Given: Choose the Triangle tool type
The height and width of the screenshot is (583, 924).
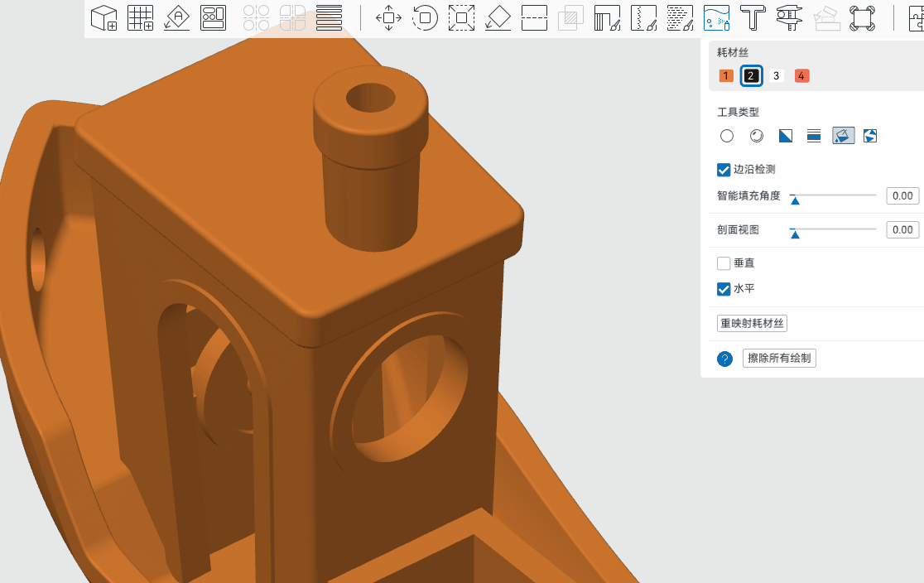Looking at the screenshot, I should coord(785,136).
